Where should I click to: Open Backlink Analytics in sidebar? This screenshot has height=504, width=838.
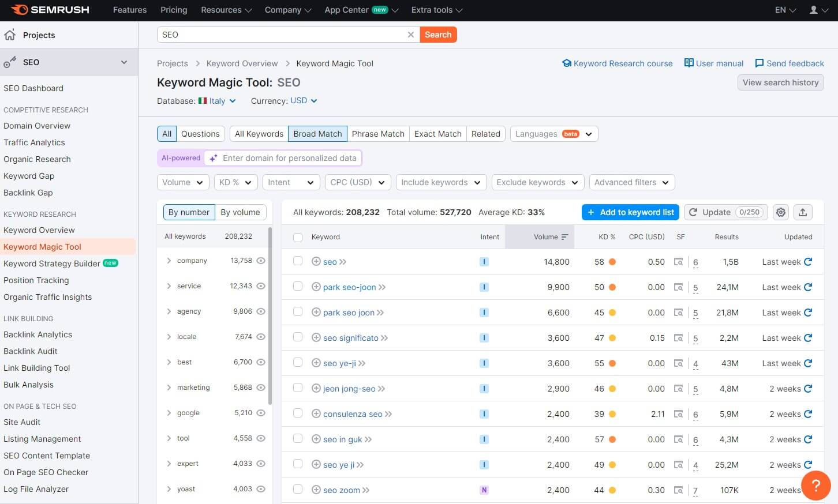pos(38,334)
